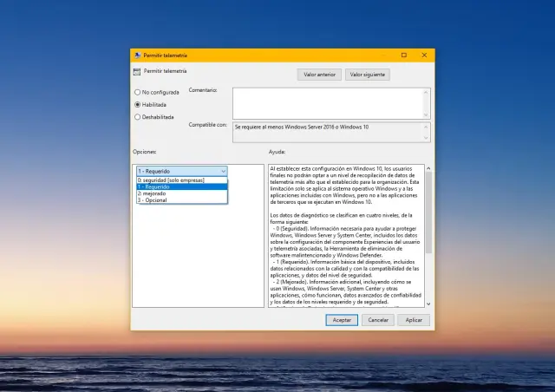Collapse the telemetry level combo box arrow
This screenshot has height=392, width=555.
coord(223,172)
